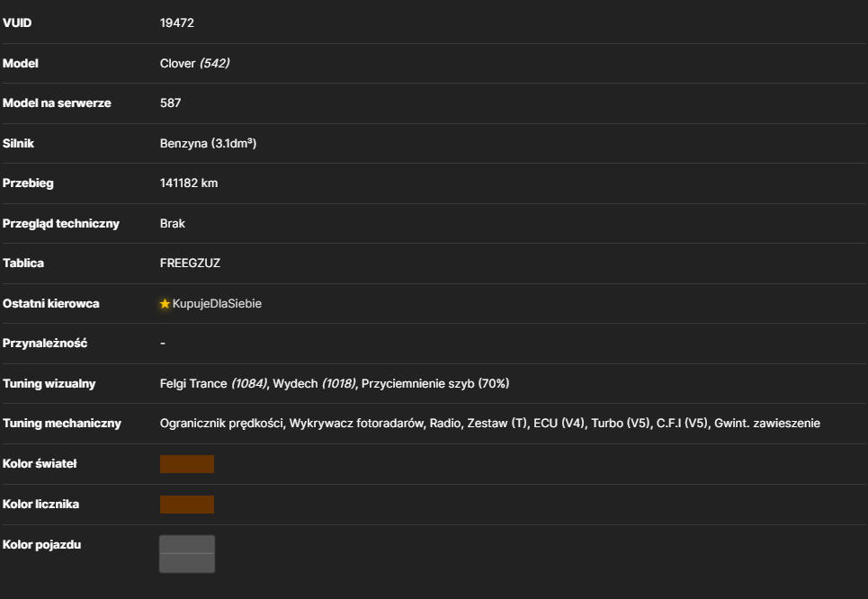868x599 pixels.
Task: Select the VUID value 19472
Action: (177, 22)
